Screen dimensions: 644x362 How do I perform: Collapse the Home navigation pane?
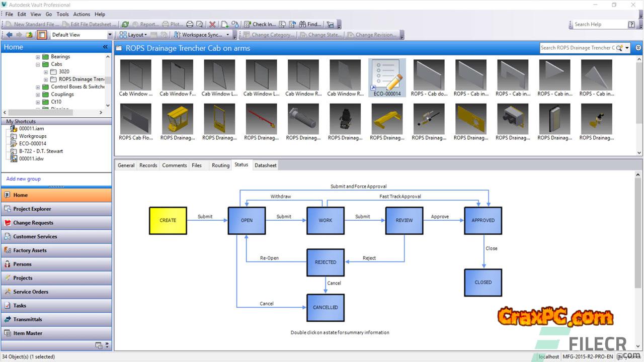[x=105, y=47]
